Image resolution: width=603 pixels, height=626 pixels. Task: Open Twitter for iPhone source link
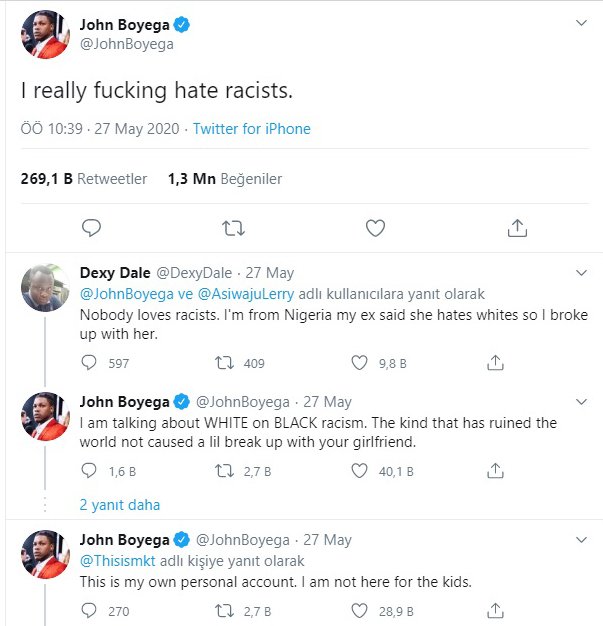252,129
